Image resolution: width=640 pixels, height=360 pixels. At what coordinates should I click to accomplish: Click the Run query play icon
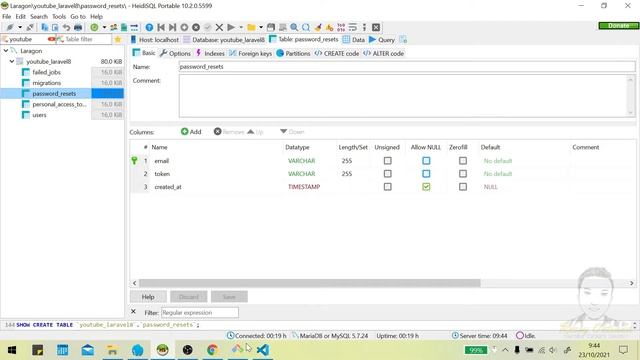point(231,27)
